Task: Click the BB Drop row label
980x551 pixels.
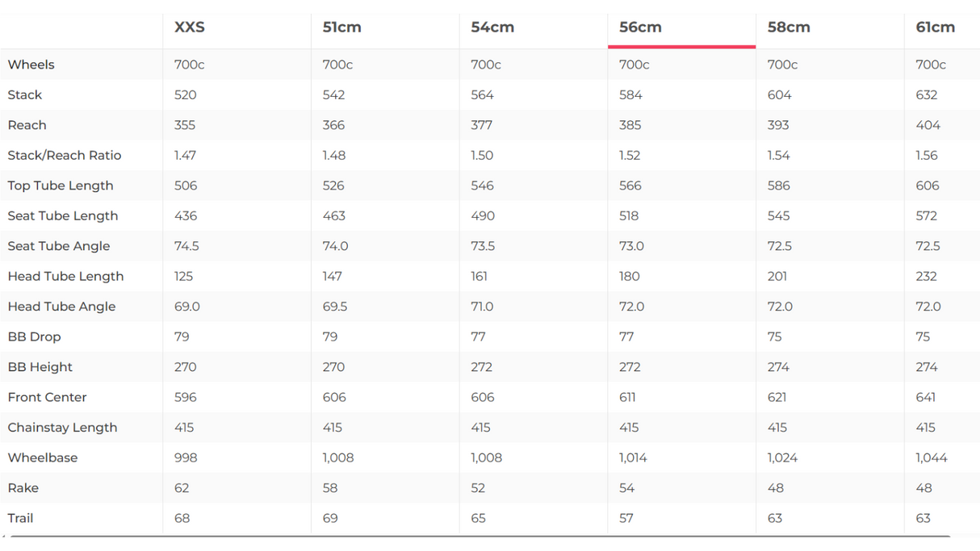Action: (x=35, y=337)
